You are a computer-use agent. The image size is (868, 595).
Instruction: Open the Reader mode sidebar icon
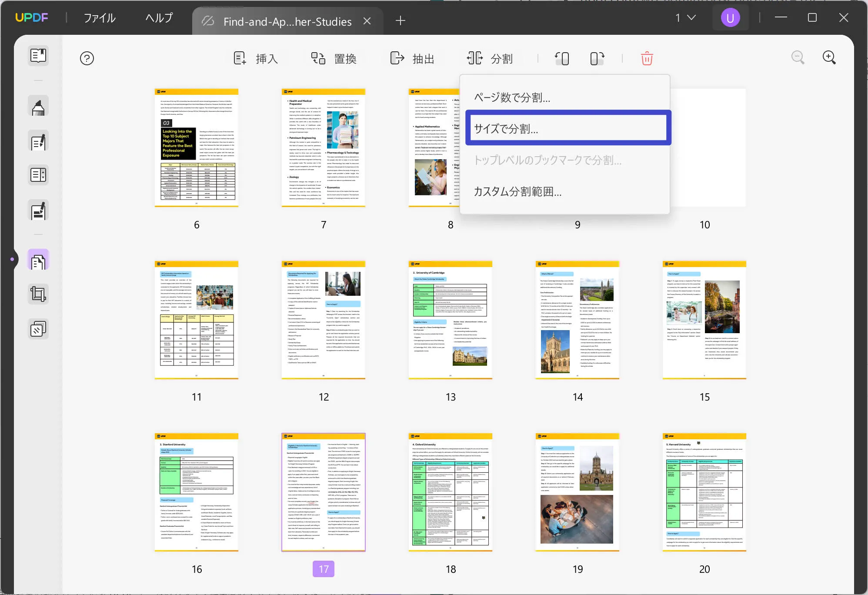[38, 56]
